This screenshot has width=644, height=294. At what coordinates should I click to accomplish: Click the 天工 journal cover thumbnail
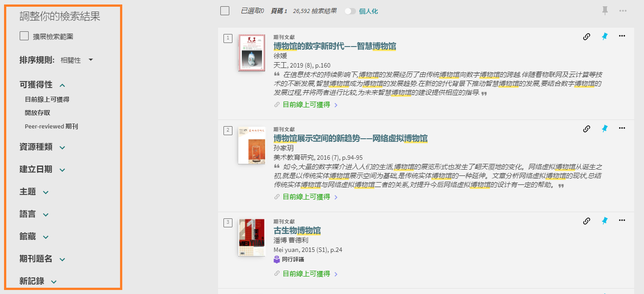point(252,53)
